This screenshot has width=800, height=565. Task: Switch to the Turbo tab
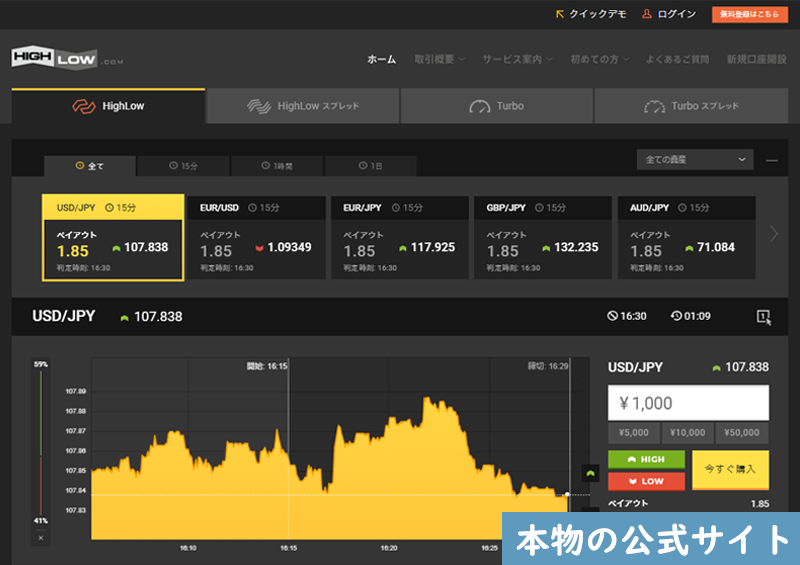tap(496, 106)
